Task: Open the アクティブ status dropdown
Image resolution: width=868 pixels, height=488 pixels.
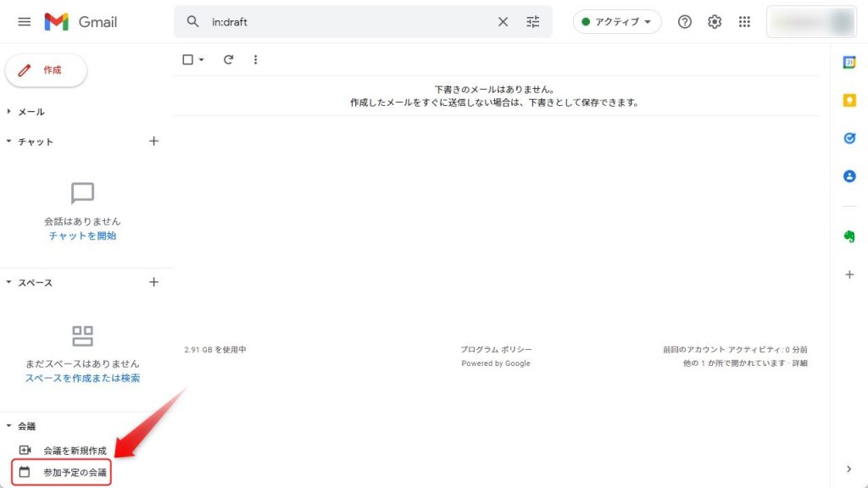Action: point(617,21)
